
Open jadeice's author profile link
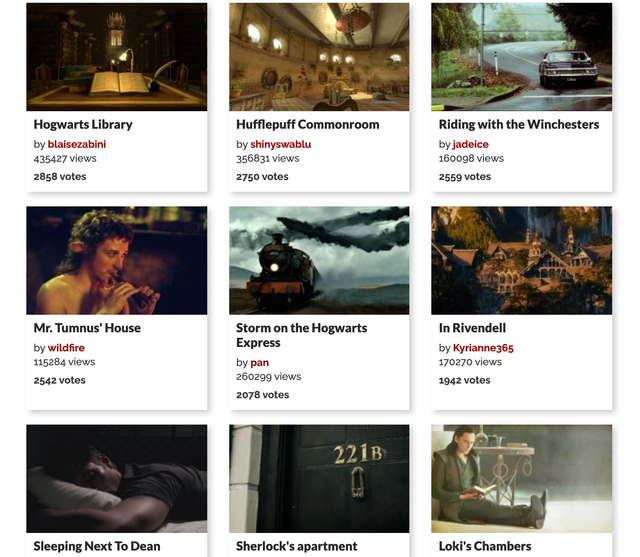pyautogui.click(x=471, y=144)
